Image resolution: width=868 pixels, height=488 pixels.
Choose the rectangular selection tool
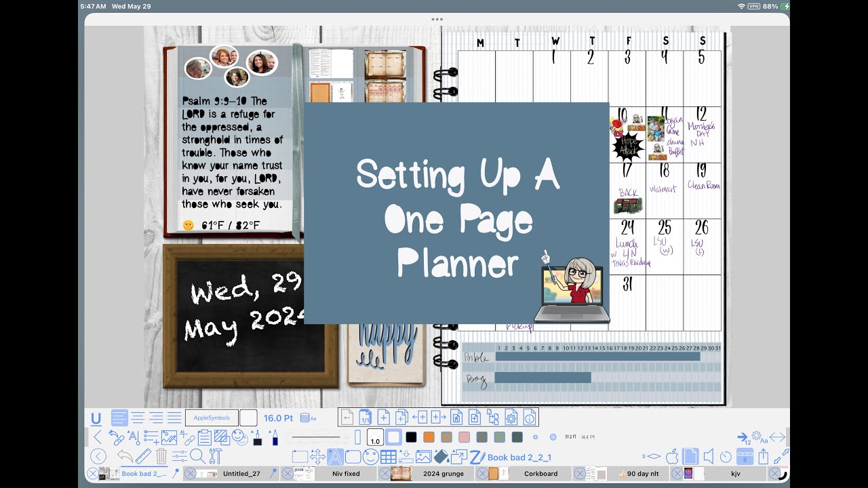[x=299, y=457]
